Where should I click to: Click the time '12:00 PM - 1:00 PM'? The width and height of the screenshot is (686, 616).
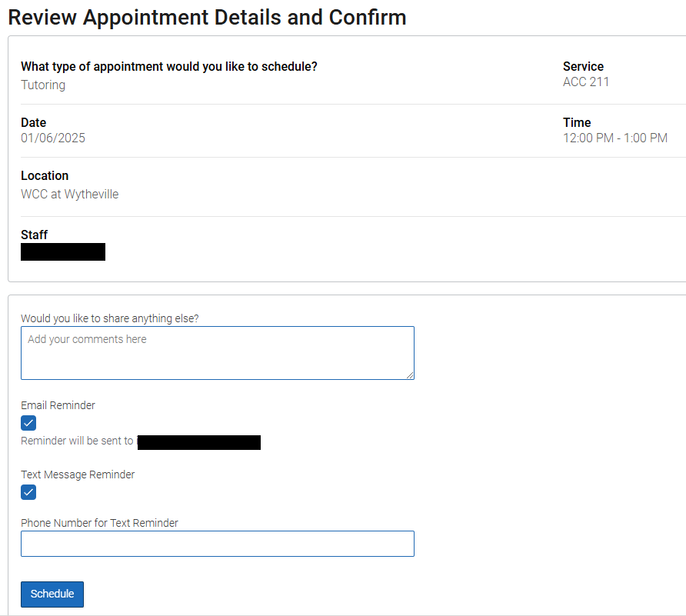pos(615,138)
